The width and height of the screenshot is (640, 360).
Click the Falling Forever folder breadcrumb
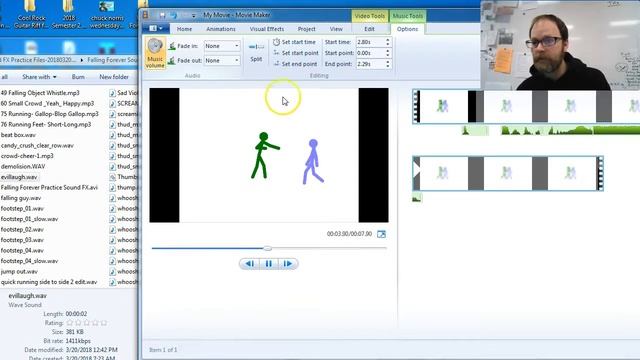112,60
